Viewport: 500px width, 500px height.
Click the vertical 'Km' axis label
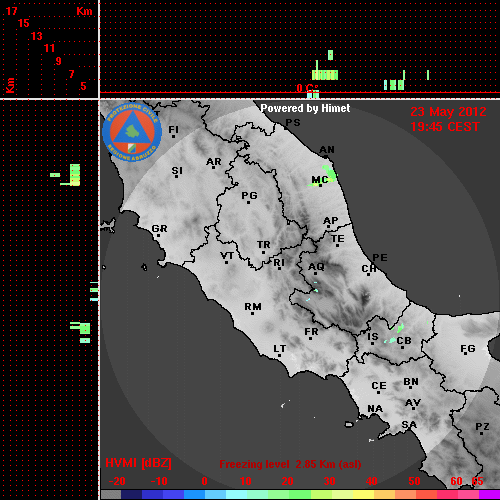click(x=10, y=85)
